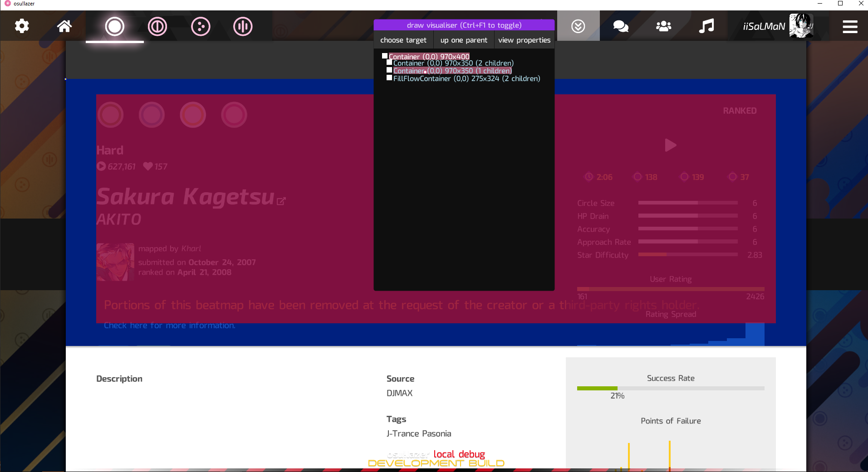Select the home icon
The image size is (868, 472).
point(64,26)
